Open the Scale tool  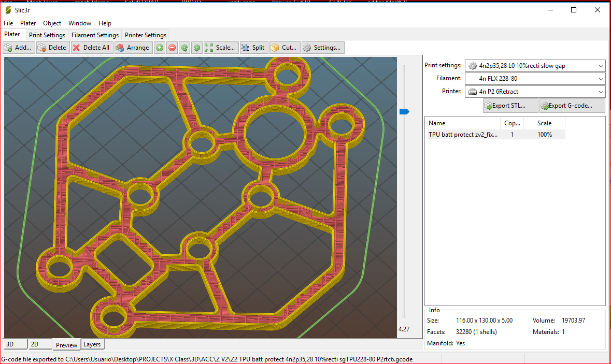[221, 48]
